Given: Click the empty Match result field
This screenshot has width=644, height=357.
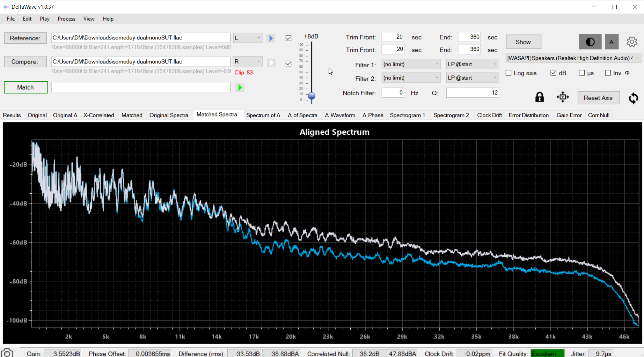Looking at the screenshot, I should tap(141, 87).
